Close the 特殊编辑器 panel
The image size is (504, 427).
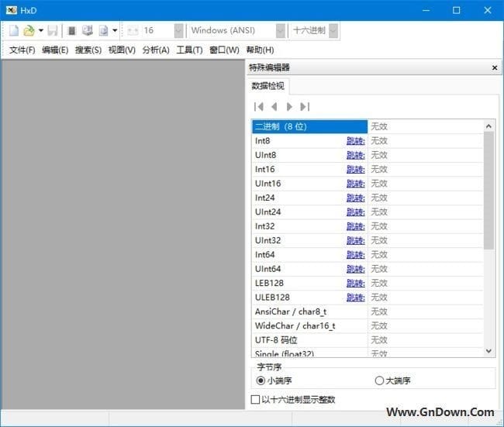[x=495, y=67]
